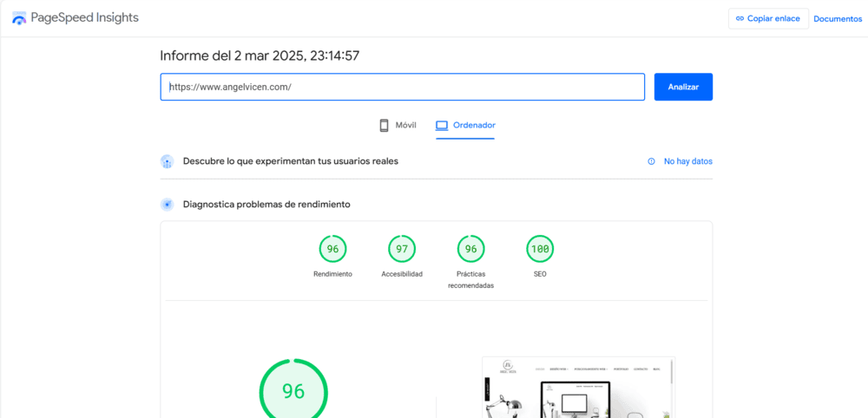868x418 pixels.
Task: Click the real users experience icon
Action: tap(168, 161)
